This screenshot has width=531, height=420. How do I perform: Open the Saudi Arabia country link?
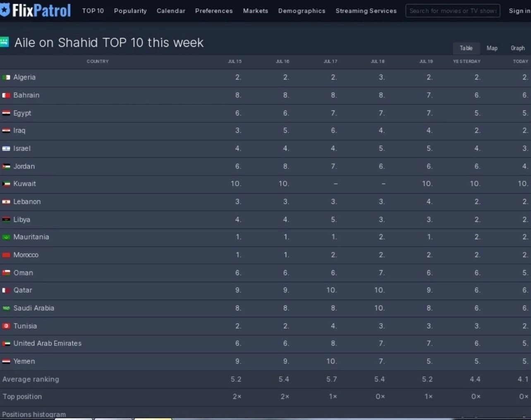(x=34, y=308)
